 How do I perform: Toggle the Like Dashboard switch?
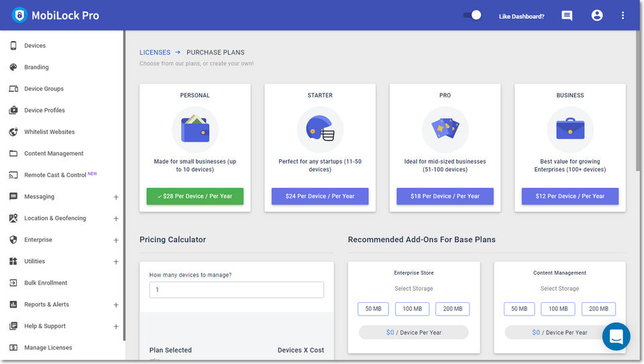coord(472,15)
